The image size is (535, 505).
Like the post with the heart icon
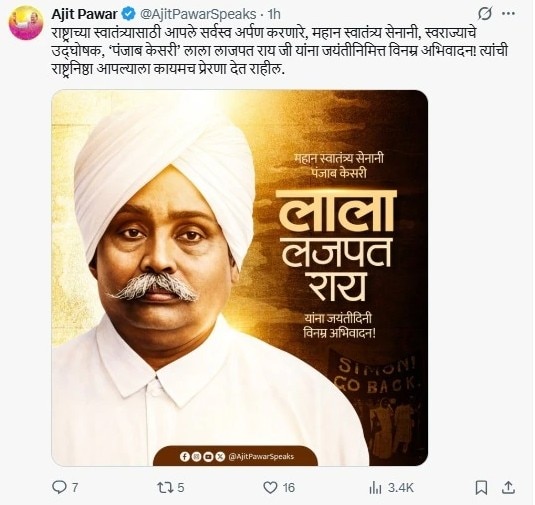[x=270, y=488]
